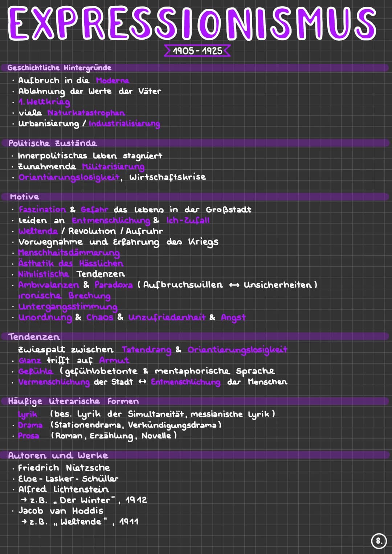Click 'gefühlsbetonte & mentaphorische Sprache'
Screen dimensions: 392x554
click(170, 371)
